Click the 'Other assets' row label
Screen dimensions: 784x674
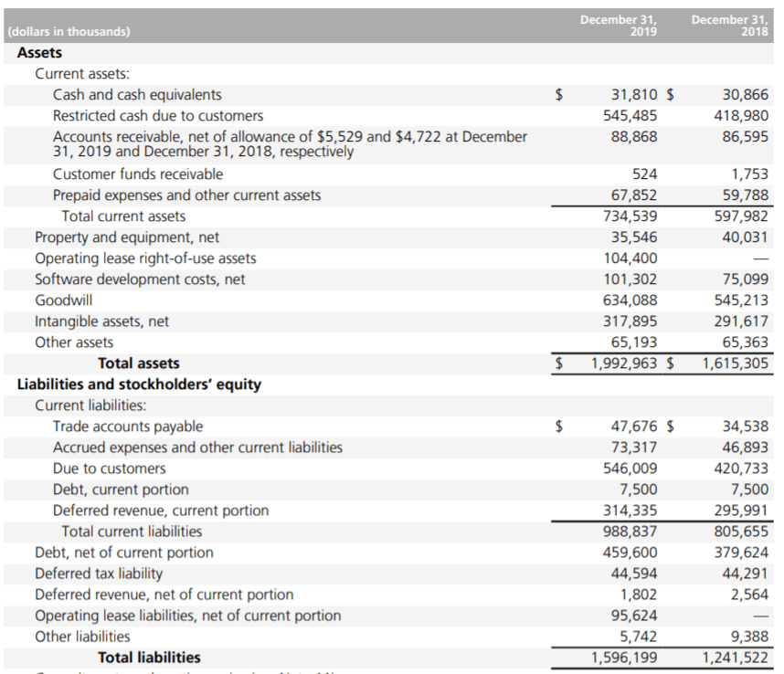(74, 342)
